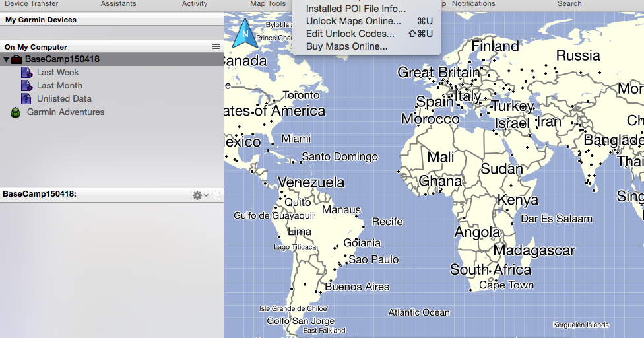The width and height of the screenshot is (644, 338).
Task: Open the On My Computer list options icon
Action: pos(216,47)
